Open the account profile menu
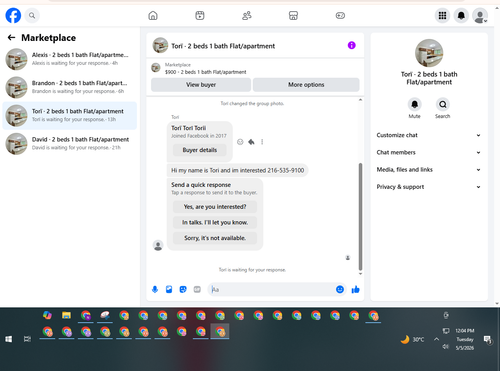 tap(480, 15)
